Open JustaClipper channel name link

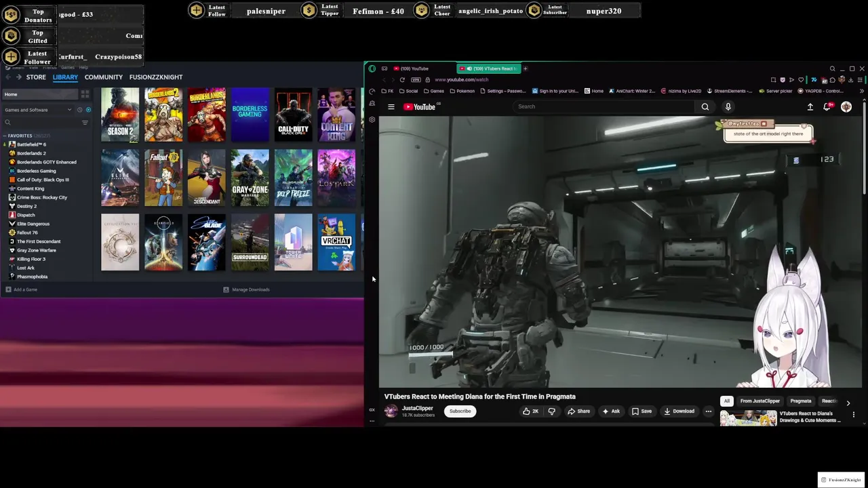click(417, 408)
